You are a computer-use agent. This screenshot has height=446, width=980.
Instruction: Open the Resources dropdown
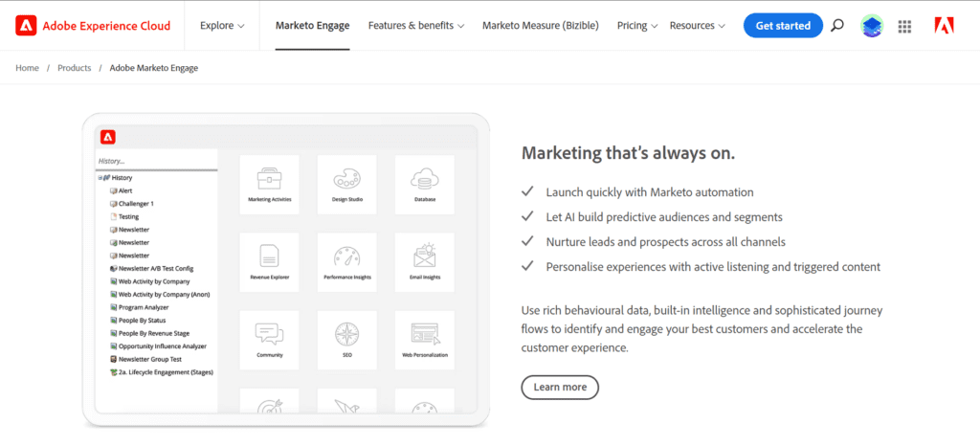coord(698,26)
